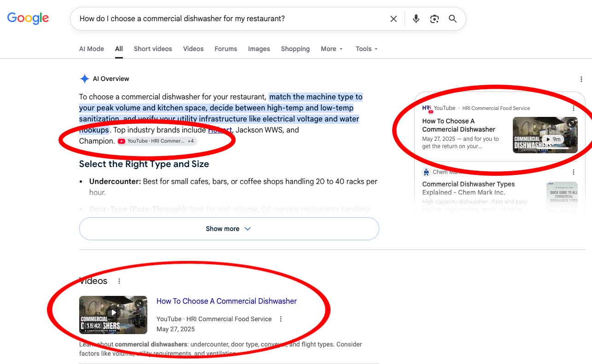This screenshot has width=592, height=364.
Task: Click the AI Overview label
Action: [x=111, y=79]
